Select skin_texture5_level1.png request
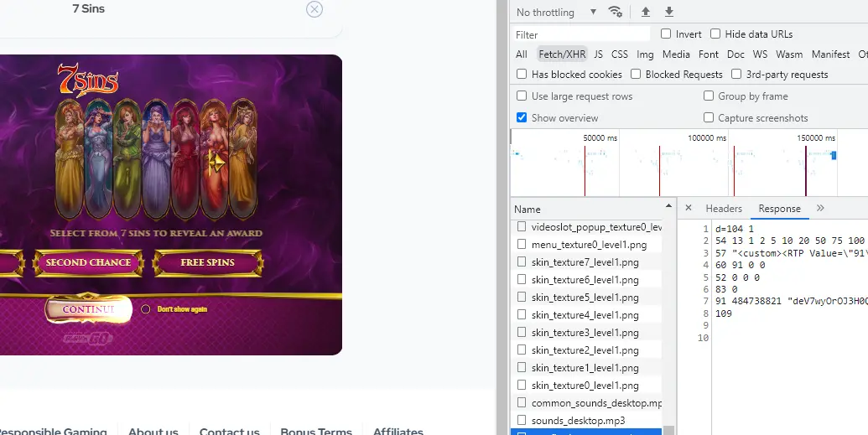Viewport: 868px width, 435px height. pos(587,298)
